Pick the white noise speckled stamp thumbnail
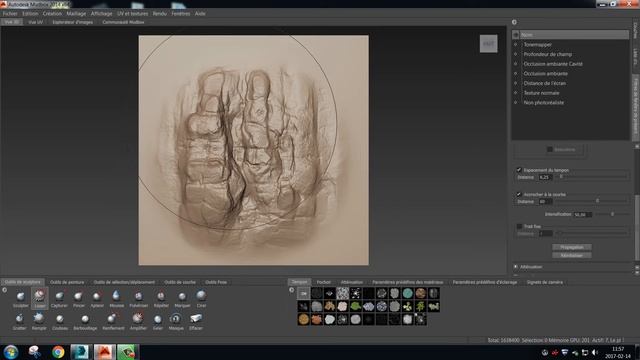640x360 pixels. click(342, 293)
